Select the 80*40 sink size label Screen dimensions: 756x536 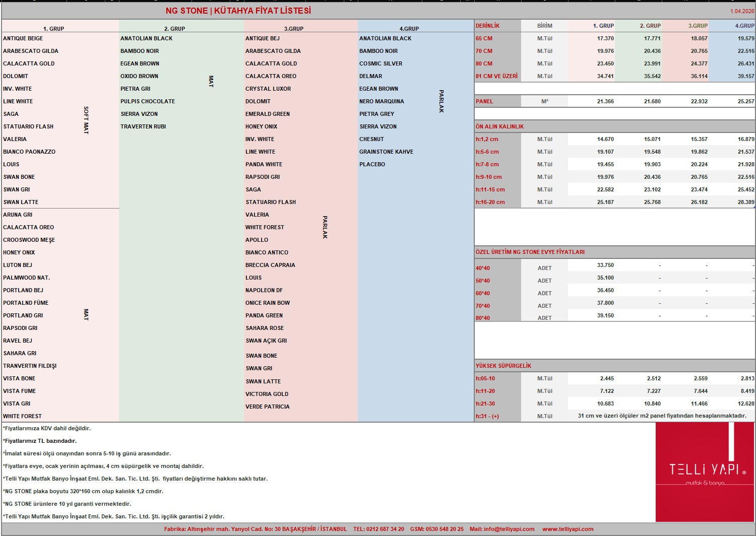(483, 318)
